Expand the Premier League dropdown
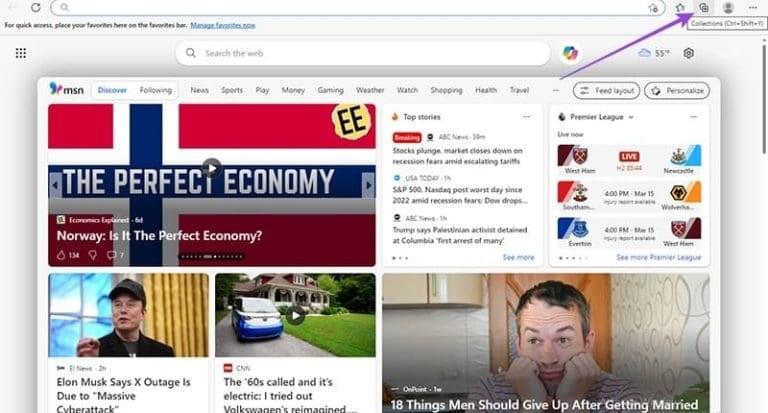The height and width of the screenshot is (413, 768). 631,117
